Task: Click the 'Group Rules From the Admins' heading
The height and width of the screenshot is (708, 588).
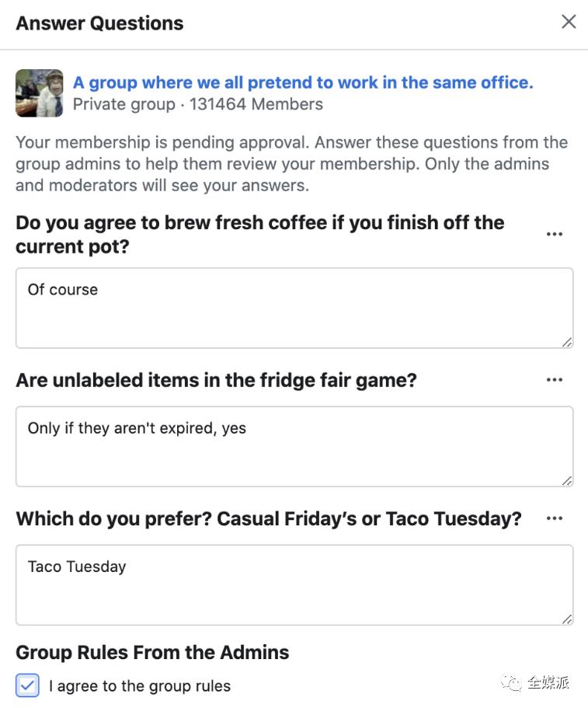Action: pos(152,652)
